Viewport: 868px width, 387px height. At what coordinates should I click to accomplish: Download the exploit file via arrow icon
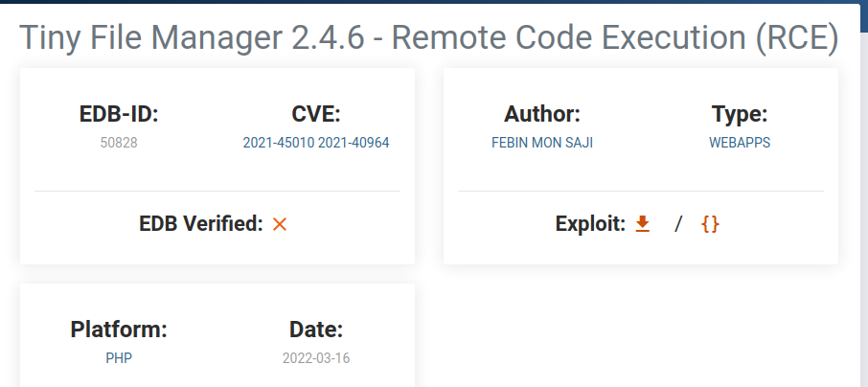pyautogui.click(x=642, y=224)
